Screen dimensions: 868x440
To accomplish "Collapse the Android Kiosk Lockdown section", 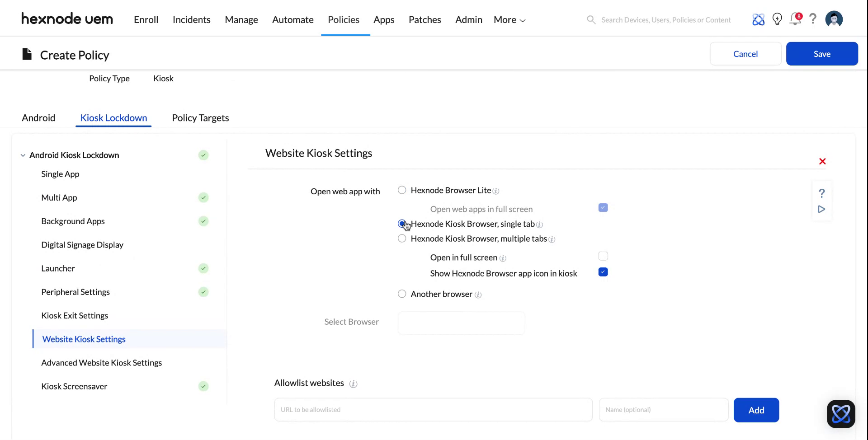I will [x=23, y=155].
